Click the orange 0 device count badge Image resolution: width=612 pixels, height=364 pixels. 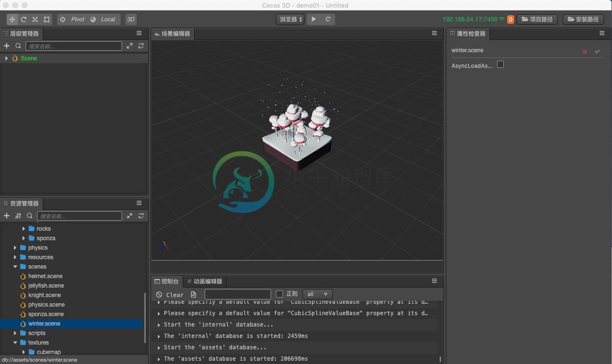coord(510,19)
